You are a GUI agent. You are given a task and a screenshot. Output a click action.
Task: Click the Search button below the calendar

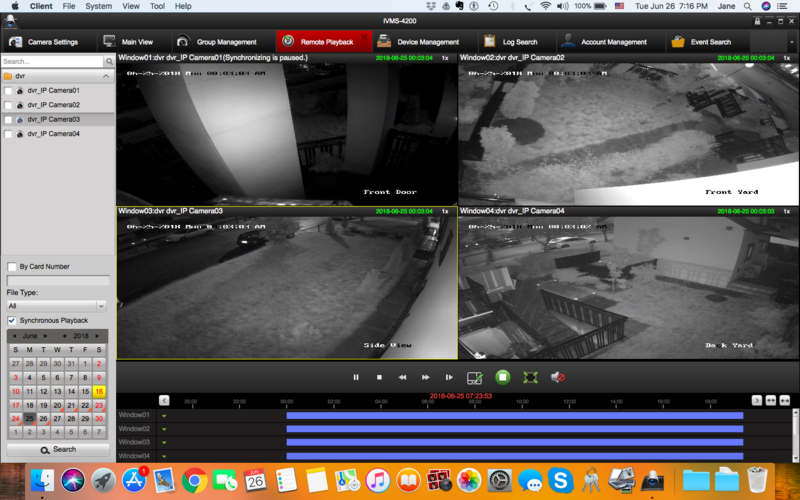[x=58, y=449]
